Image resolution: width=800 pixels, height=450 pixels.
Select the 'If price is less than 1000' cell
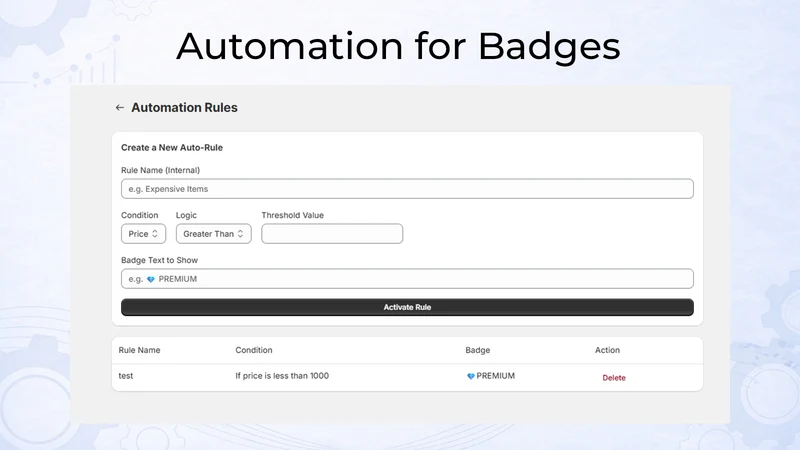(x=282, y=376)
